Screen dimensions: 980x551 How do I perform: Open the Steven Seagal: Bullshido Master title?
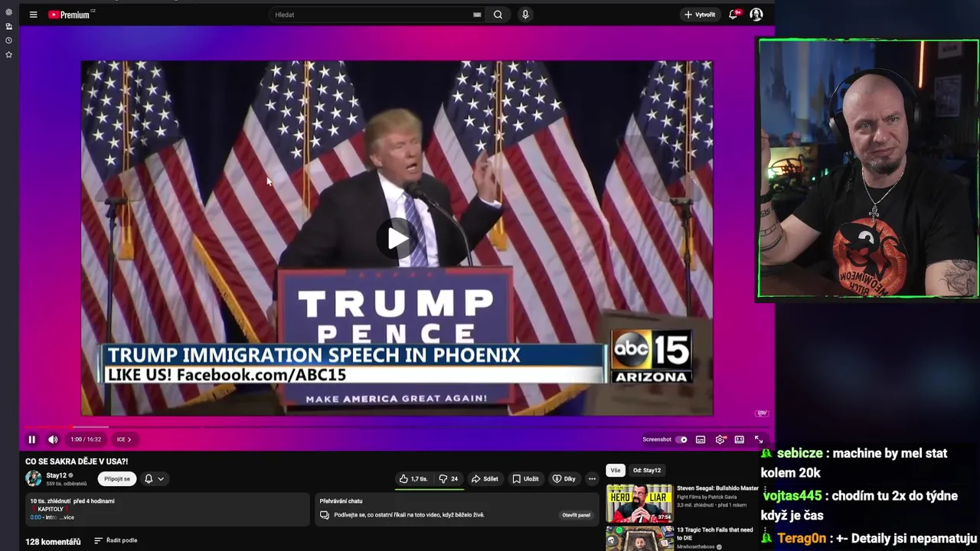717,488
